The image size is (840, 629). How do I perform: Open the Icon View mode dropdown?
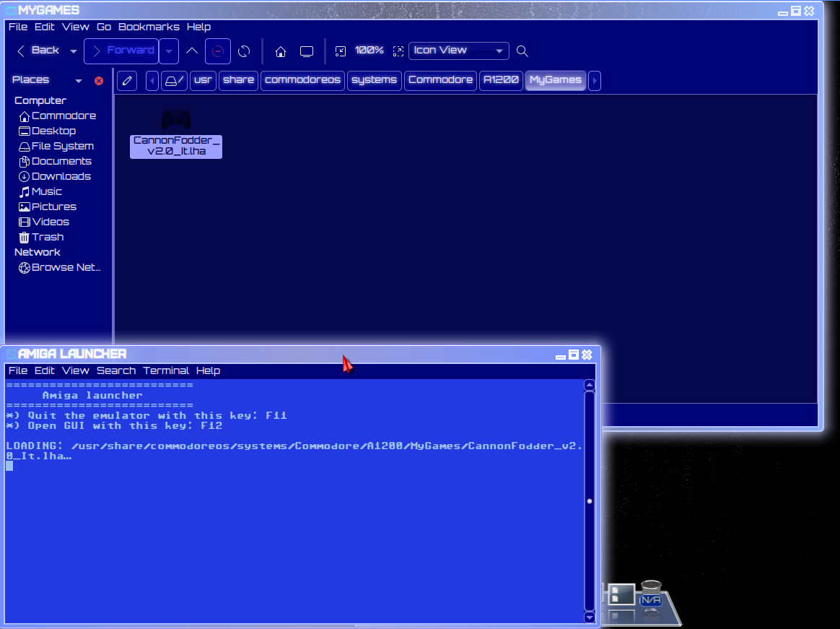coord(458,51)
